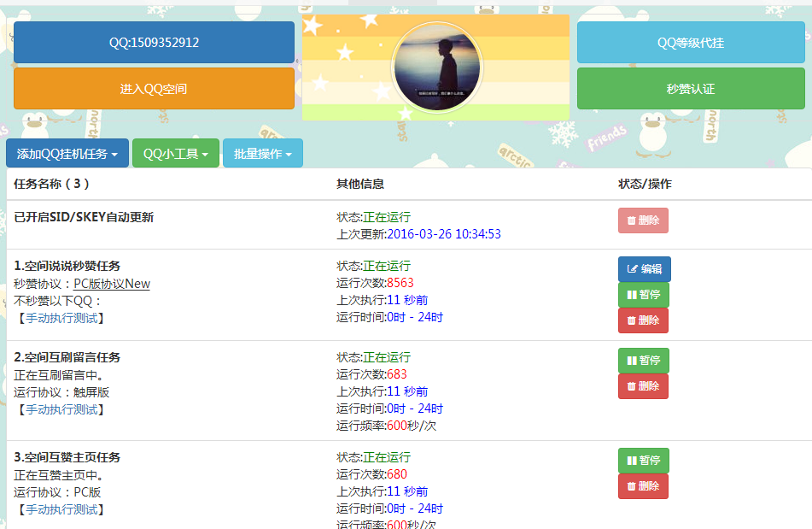Click the run count 8563
812x529 pixels.
(400, 283)
